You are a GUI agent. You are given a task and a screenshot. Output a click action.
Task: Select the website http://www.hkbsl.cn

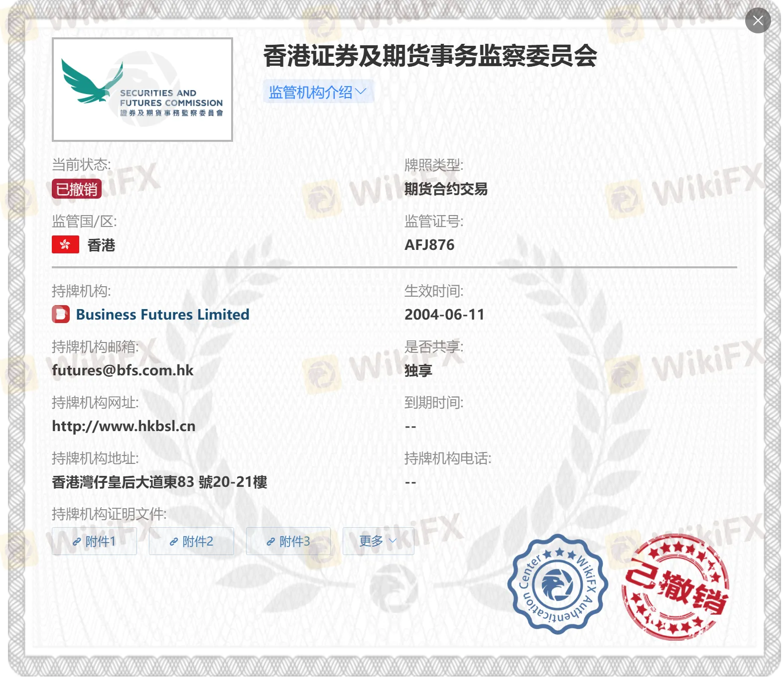pos(124,426)
